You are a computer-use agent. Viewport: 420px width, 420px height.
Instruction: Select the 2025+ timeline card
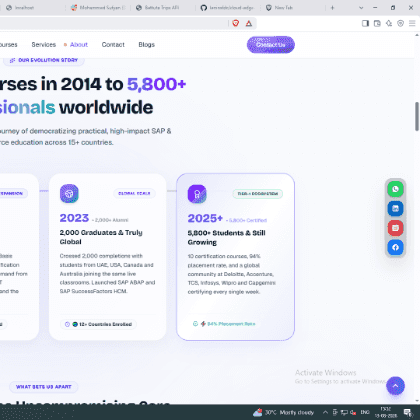coord(235,257)
